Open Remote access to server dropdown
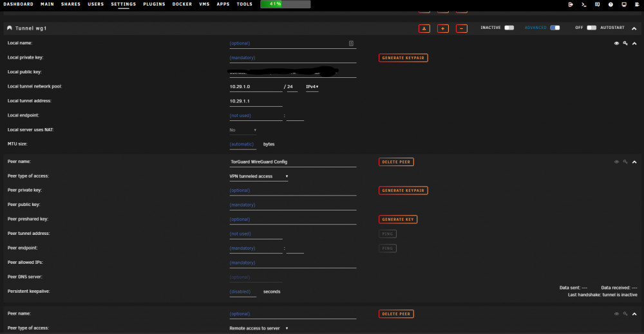Image resolution: width=644 pixels, height=334 pixels. 259,328
